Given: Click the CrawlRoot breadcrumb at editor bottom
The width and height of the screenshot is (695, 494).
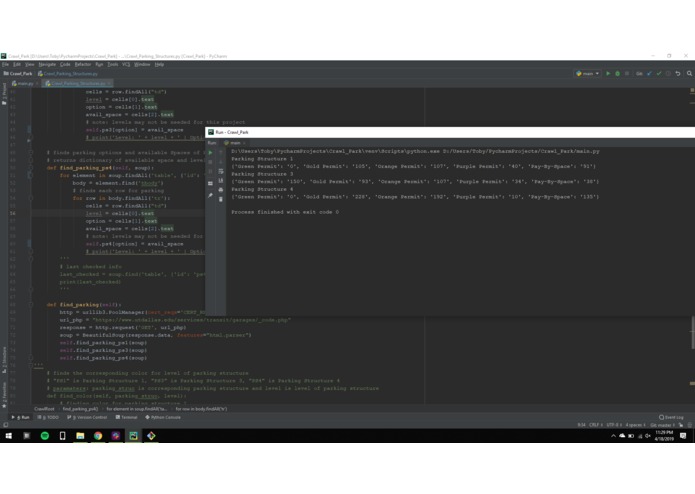Looking at the screenshot, I should 44,409.
